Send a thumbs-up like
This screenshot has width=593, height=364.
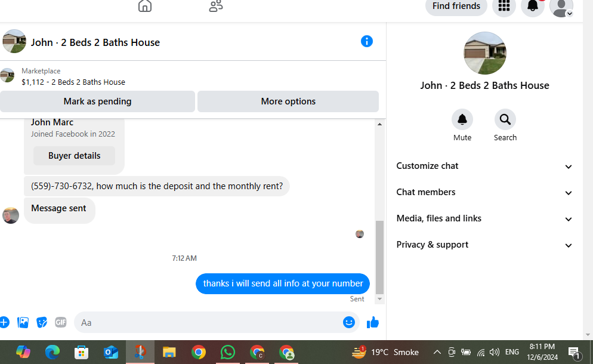(x=372, y=322)
